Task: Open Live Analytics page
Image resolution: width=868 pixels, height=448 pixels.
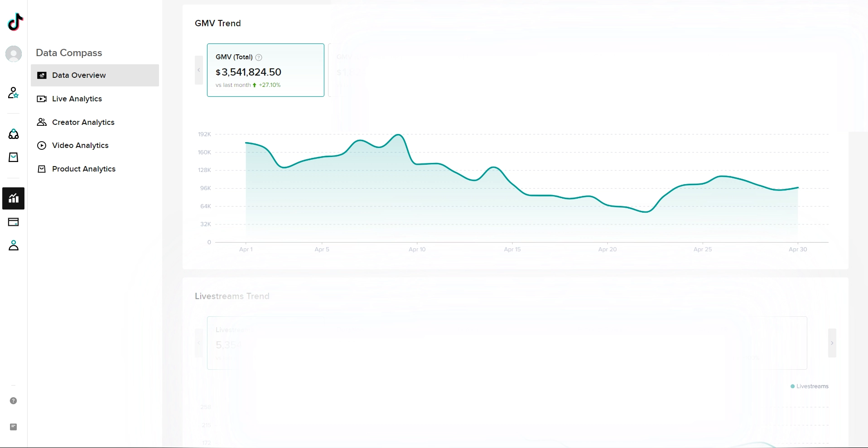Action: tap(77, 99)
